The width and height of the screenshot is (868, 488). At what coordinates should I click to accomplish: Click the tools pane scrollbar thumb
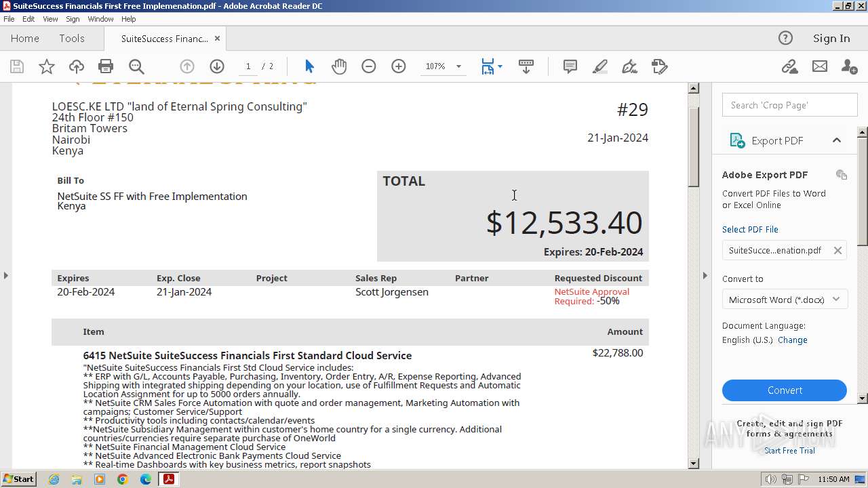(863, 191)
